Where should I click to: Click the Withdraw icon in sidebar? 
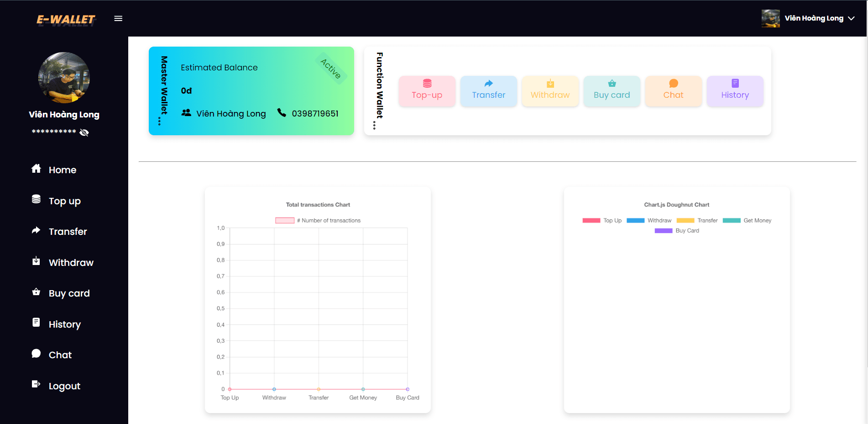point(36,261)
